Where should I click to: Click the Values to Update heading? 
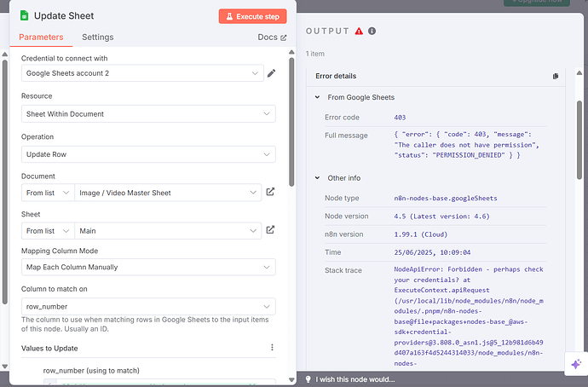coord(49,349)
